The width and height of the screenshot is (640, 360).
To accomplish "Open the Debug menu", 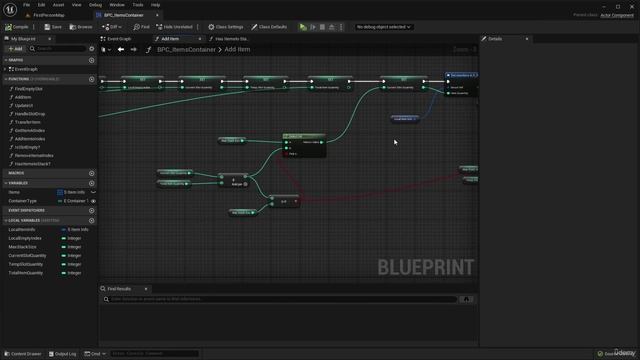I will click(x=95, y=5).
